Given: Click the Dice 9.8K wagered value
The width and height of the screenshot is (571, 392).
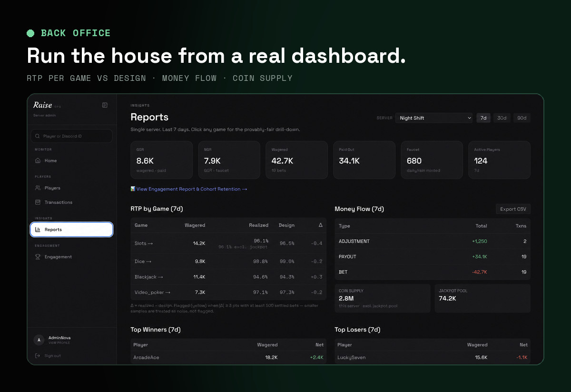Looking at the screenshot, I should pyautogui.click(x=200, y=261).
